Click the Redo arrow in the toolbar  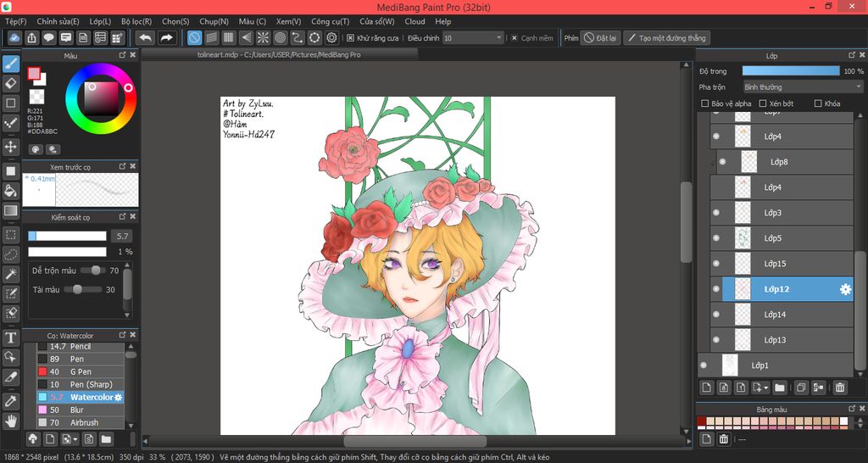(x=166, y=37)
